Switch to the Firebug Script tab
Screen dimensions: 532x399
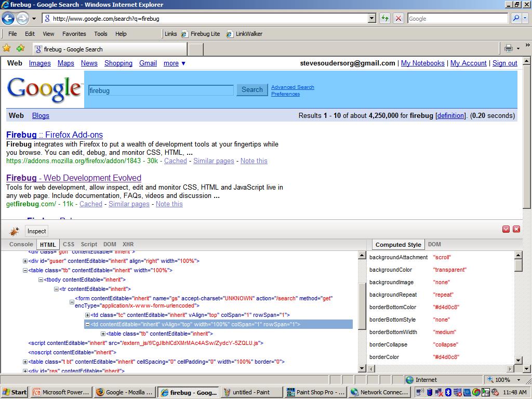[x=89, y=244]
